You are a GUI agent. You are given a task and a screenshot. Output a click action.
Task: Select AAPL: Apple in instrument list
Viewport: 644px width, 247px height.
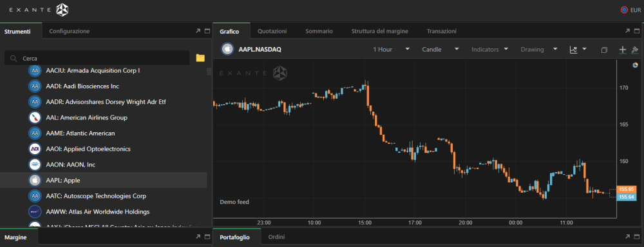coord(104,180)
